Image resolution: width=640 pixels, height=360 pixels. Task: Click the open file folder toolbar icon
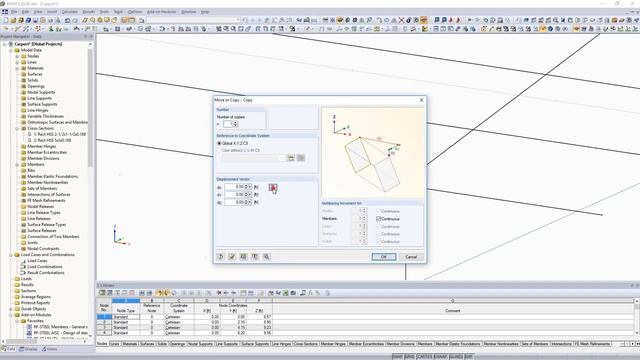click(13, 20)
